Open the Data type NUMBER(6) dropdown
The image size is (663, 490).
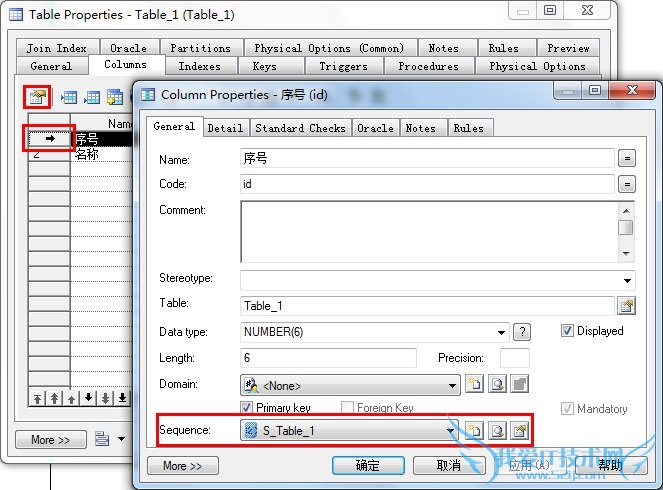502,332
